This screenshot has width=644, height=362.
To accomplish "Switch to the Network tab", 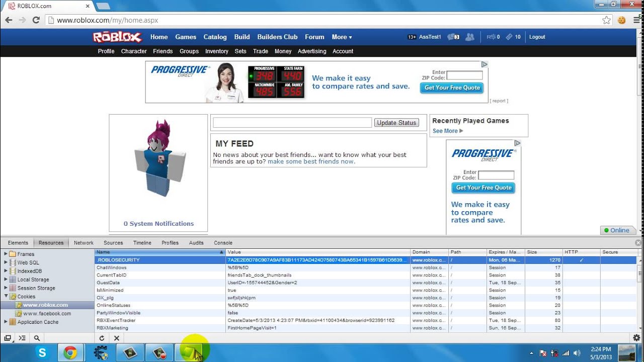I will coord(84,243).
